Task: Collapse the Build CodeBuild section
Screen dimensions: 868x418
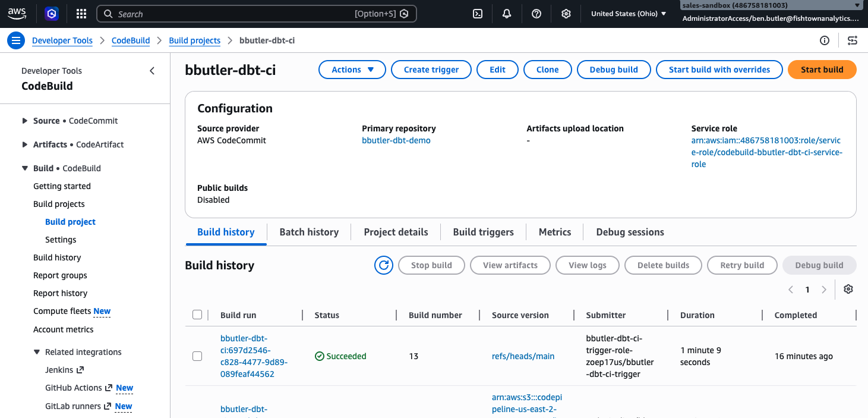Action: [25, 168]
